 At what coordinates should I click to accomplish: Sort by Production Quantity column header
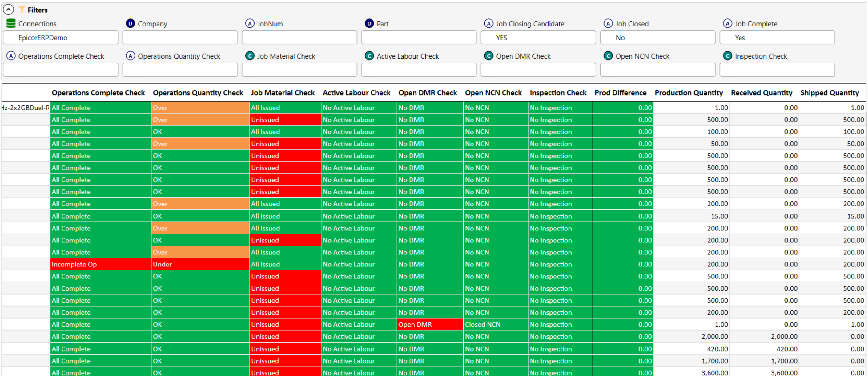689,93
